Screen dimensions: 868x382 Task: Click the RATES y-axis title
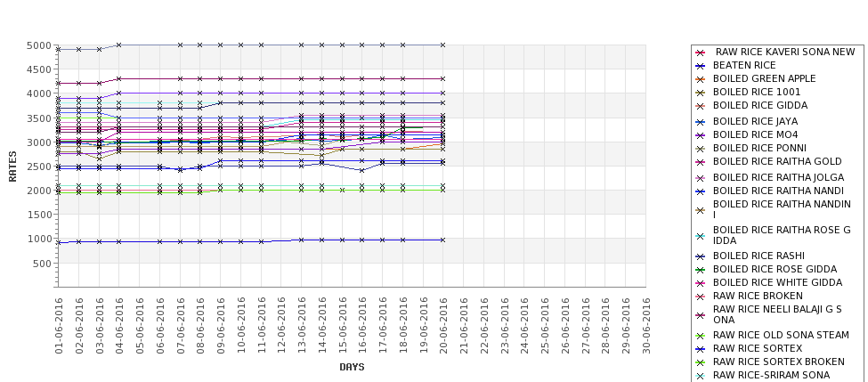click(12, 167)
